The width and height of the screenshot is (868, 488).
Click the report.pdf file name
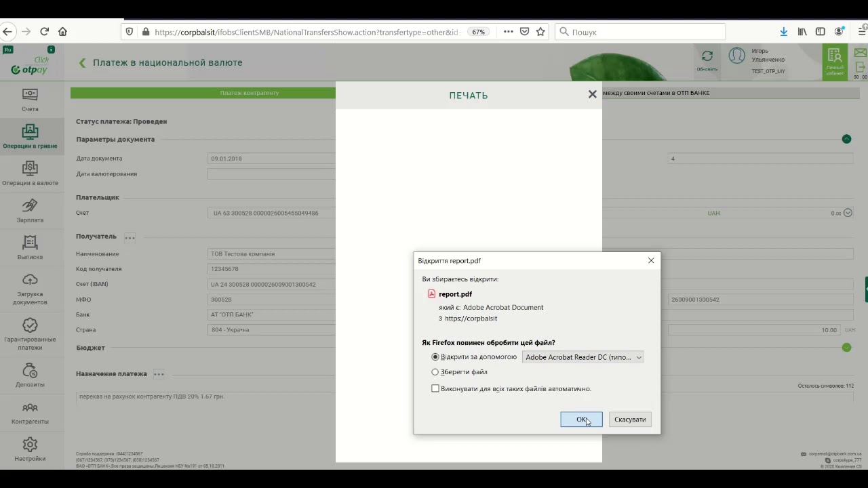pyautogui.click(x=455, y=294)
